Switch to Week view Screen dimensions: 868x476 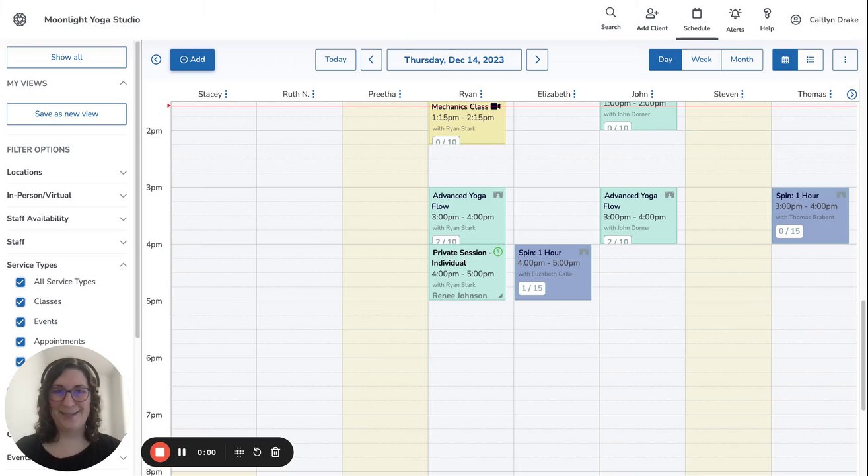pyautogui.click(x=702, y=59)
